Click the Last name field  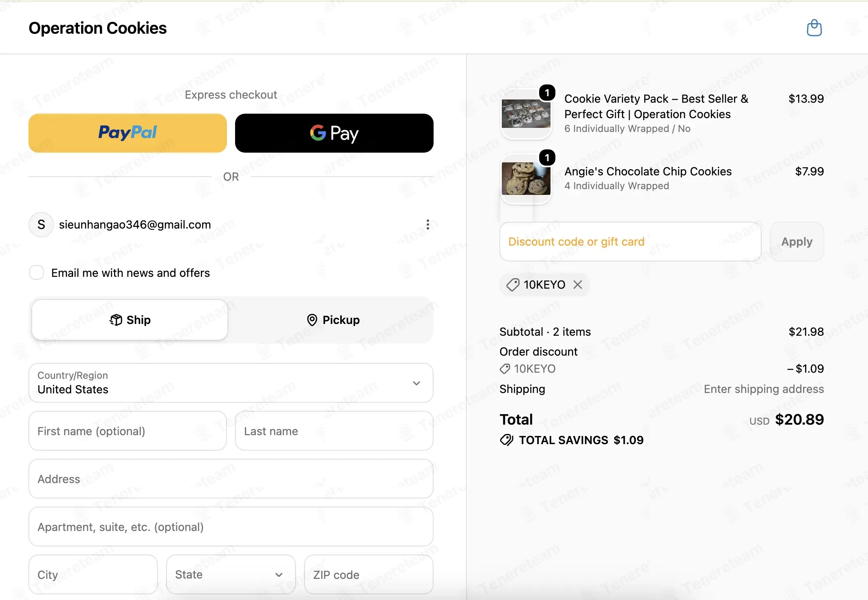[334, 431]
